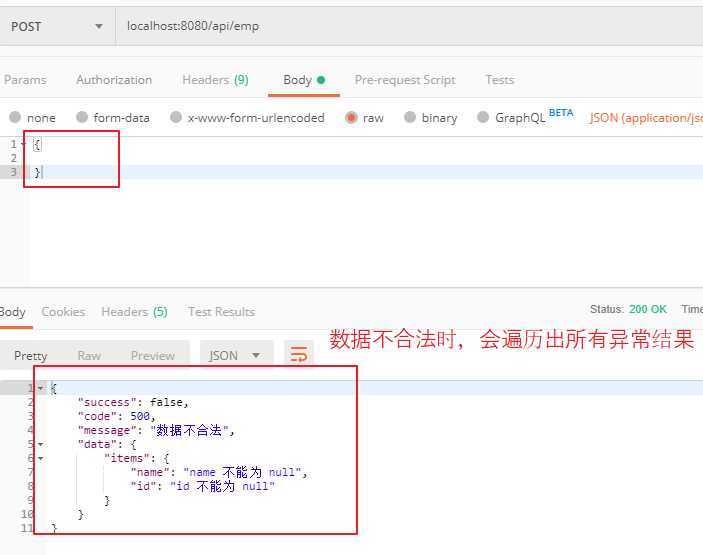
Task: Switch response view to Raw
Action: click(89, 356)
